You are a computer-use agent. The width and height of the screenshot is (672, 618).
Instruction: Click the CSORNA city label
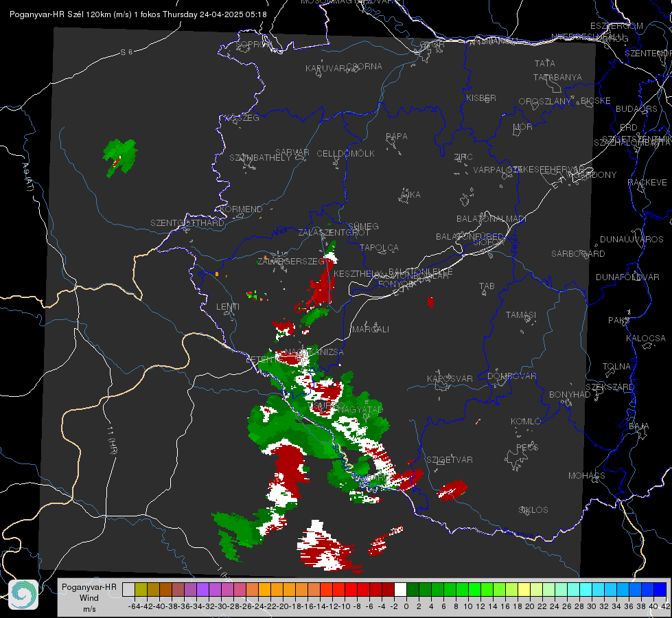coord(364,67)
